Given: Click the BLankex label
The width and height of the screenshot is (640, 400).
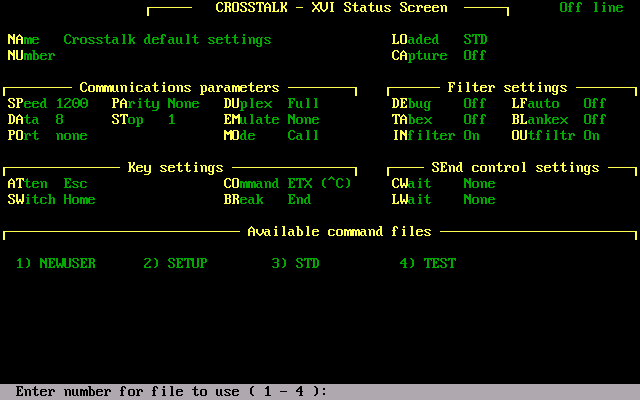Looking at the screenshot, I should pyautogui.click(x=540, y=120).
